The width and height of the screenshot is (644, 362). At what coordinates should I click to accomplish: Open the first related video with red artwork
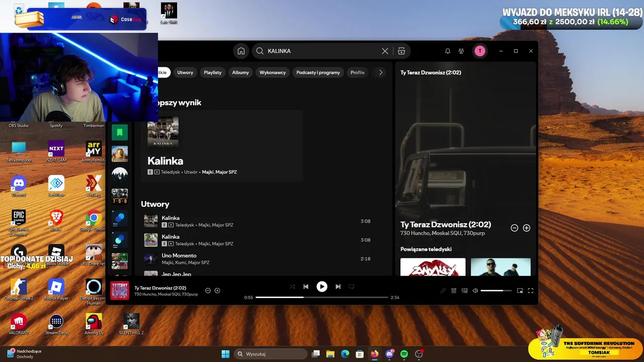click(x=433, y=267)
